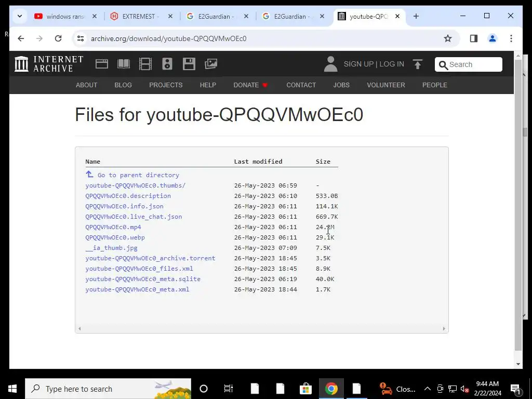Open the DONATE menu item

[x=250, y=85]
